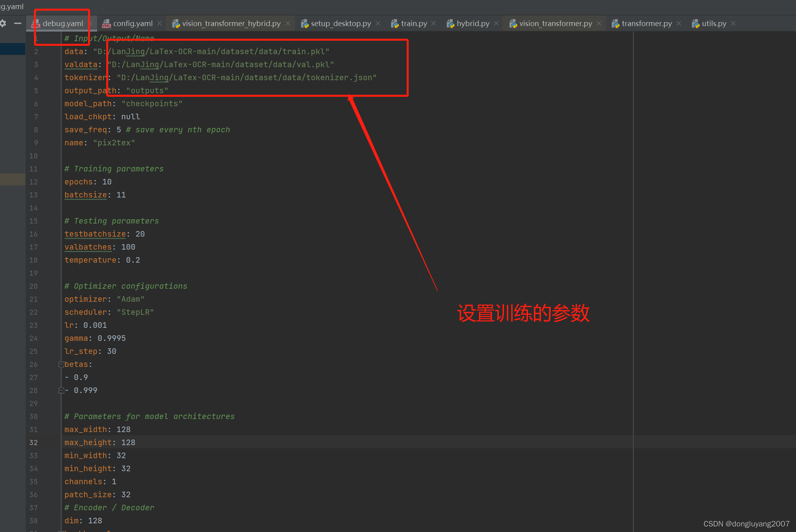Click the tokenizer.json path value
The width and height of the screenshot is (796, 532).
pos(247,78)
